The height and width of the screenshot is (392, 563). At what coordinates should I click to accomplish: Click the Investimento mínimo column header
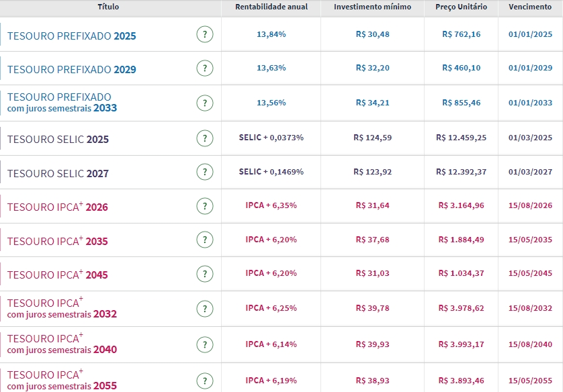point(372,7)
